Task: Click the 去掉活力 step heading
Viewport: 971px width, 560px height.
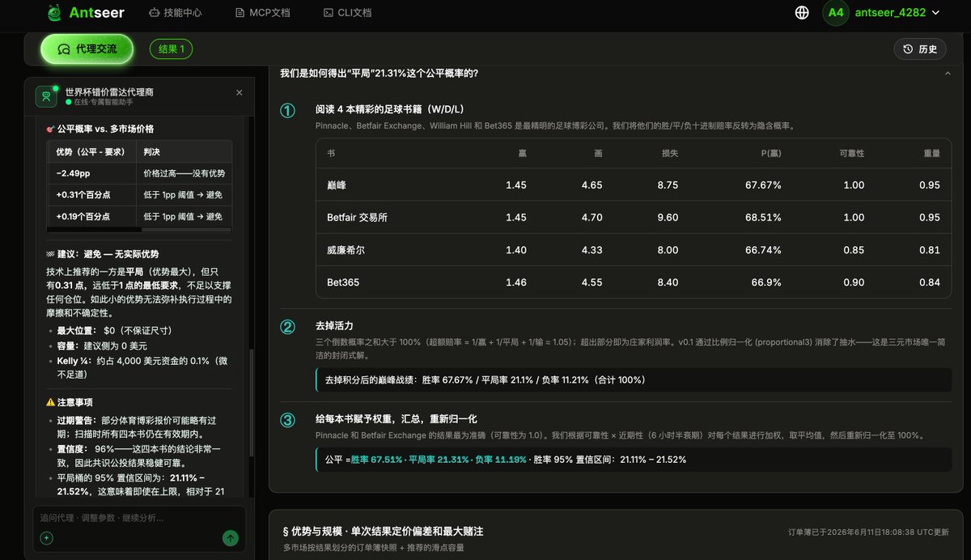Action: click(x=334, y=325)
